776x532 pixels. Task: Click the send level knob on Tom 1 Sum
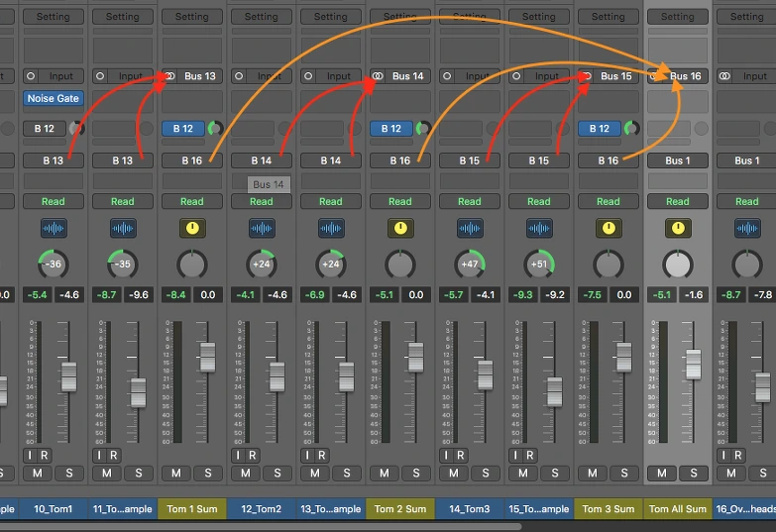pos(215,129)
